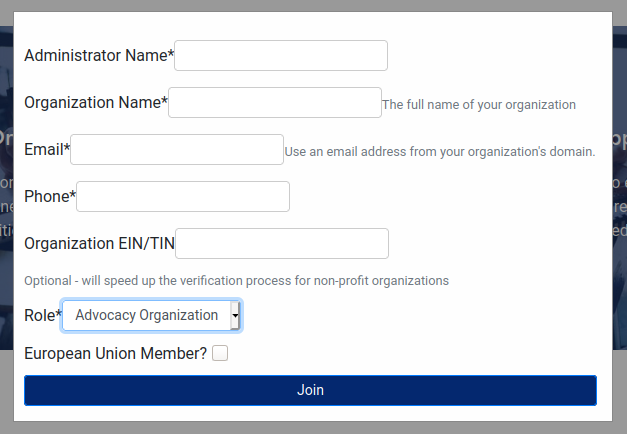
Task: Open the Role dropdown showing Advocacy Organization
Action: tap(146, 316)
